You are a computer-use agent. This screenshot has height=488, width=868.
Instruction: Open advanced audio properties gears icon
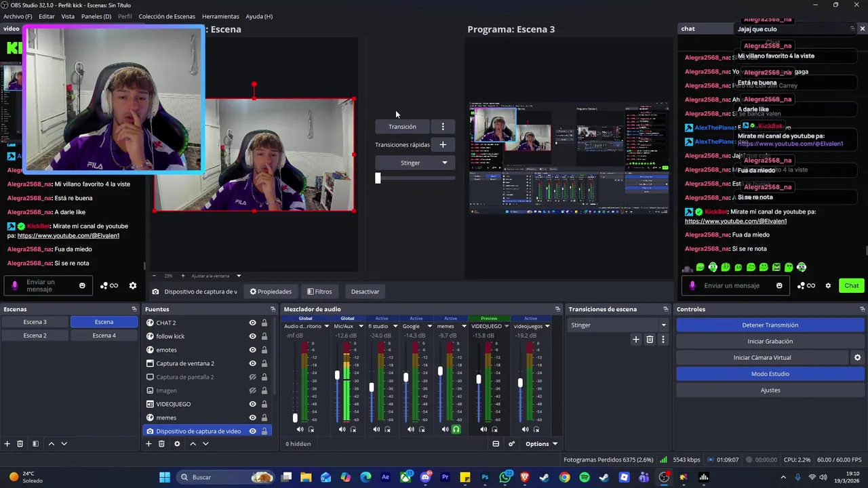[x=512, y=444]
